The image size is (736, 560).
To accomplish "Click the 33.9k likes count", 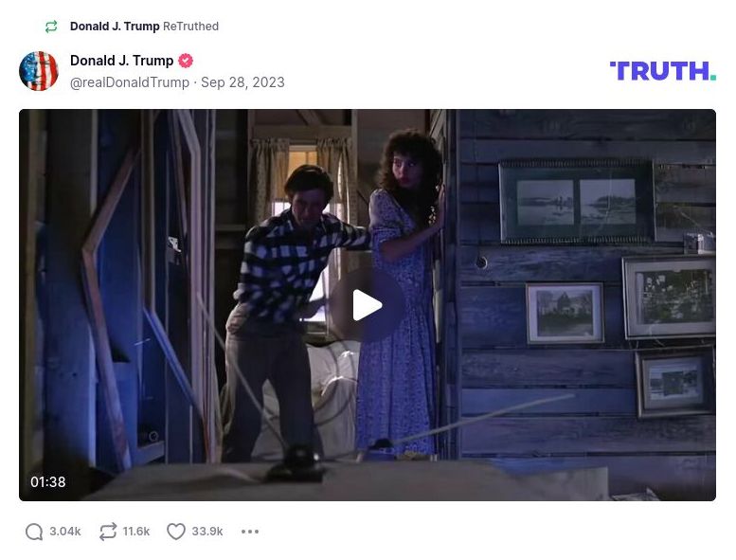I will click(x=207, y=532).
